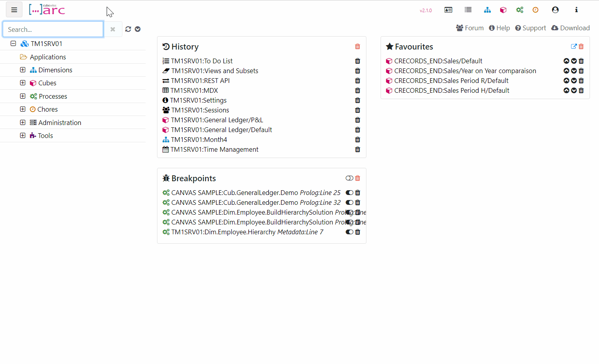The height and width of the screenshot is (364, 599).
Task: Click the Download link
Action: [x=571, y=28]
